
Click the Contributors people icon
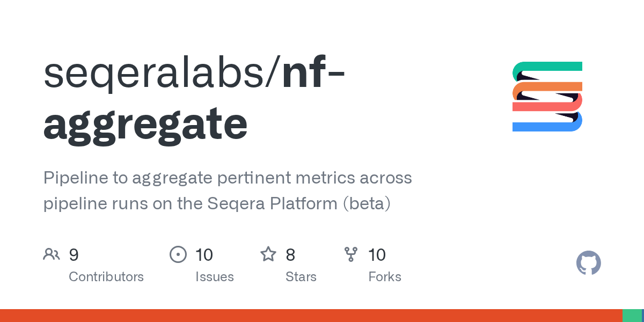(x=52, y=254)
